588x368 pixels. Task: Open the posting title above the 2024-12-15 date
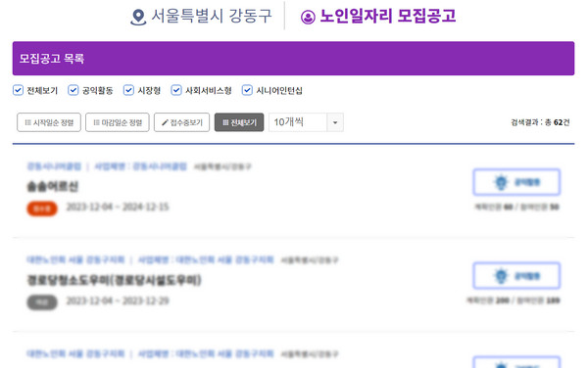point(53,186)
